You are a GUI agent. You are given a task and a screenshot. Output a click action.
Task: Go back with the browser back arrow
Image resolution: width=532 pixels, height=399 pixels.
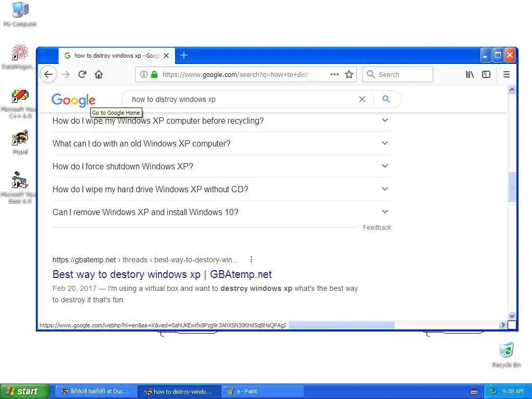pyautogui.click(x=48, y=74)
